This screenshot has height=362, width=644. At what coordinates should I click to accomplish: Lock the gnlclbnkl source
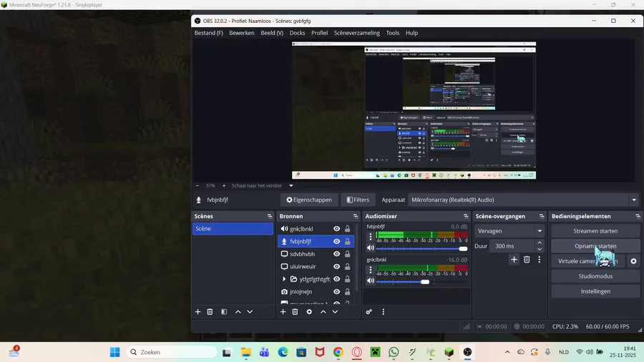[348, 229]
